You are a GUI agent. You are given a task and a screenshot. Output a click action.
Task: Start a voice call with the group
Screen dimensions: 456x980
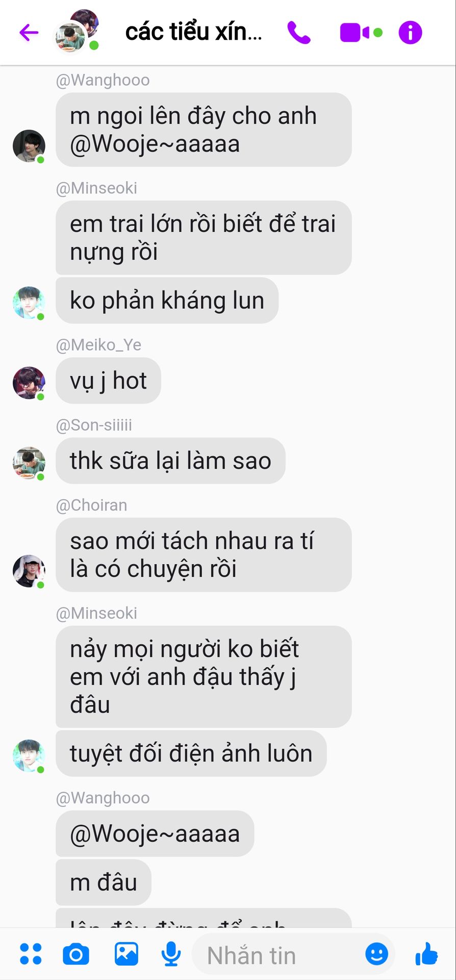299,33
